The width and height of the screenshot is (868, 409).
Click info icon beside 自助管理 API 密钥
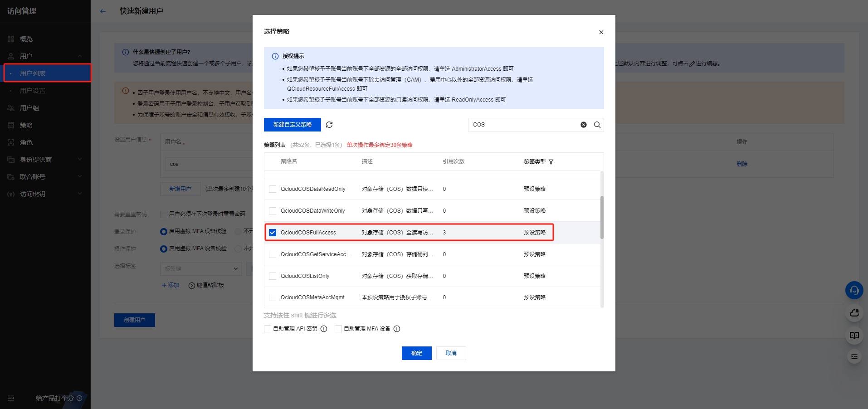tap(324, 329)
